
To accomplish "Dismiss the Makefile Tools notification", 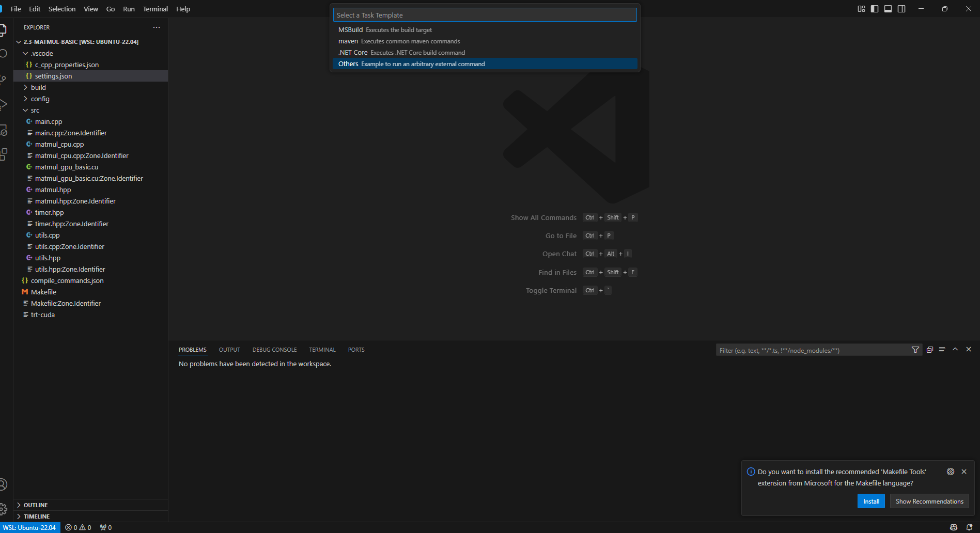I will [x=964, y=472].
